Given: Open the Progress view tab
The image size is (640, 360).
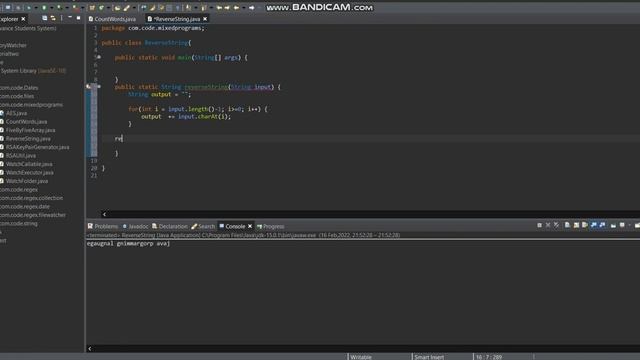Looking at the screenshot, I should coord(271,226).
